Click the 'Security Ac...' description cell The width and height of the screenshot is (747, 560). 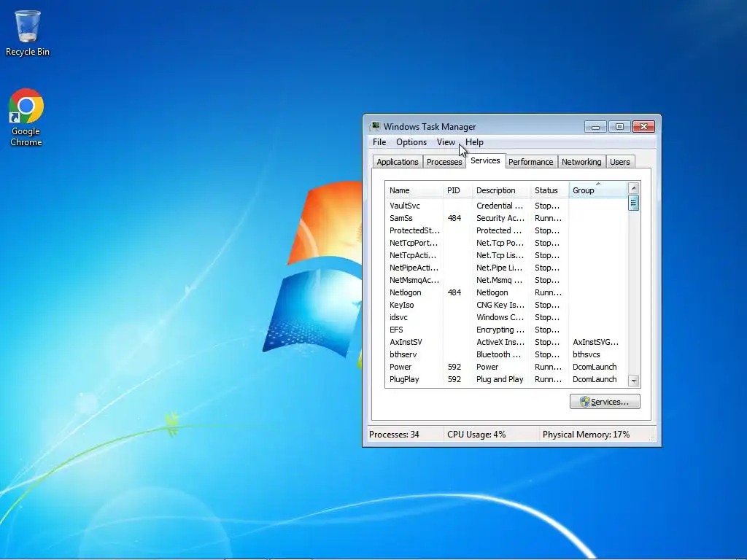pyautogui.click(x=500, y=218)
